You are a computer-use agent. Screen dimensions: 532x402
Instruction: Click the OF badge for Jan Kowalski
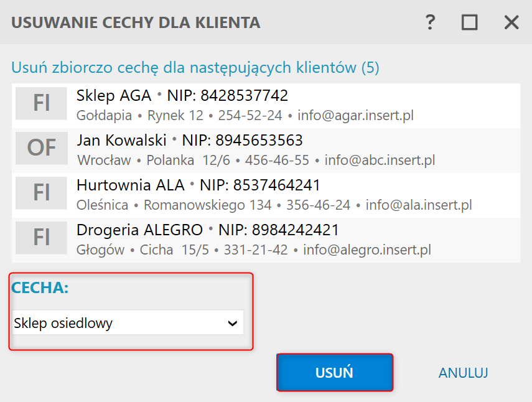pyautogui.click(x=41, y=148)
